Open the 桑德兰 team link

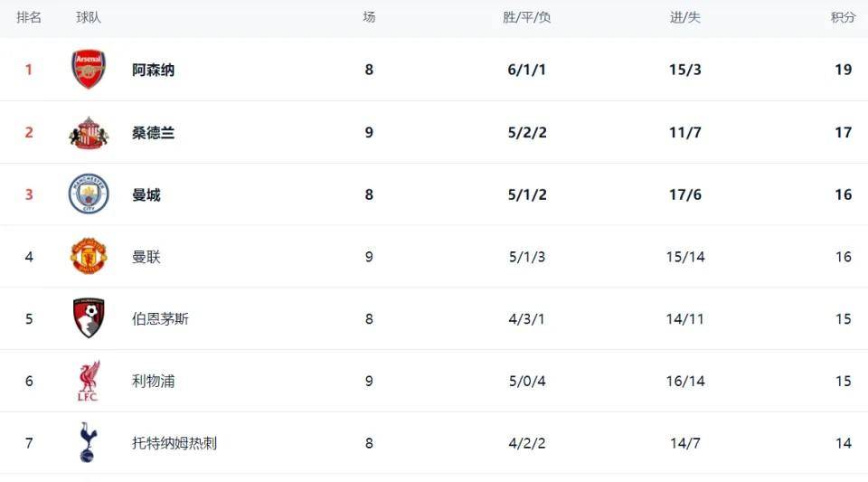pos(153,132)
